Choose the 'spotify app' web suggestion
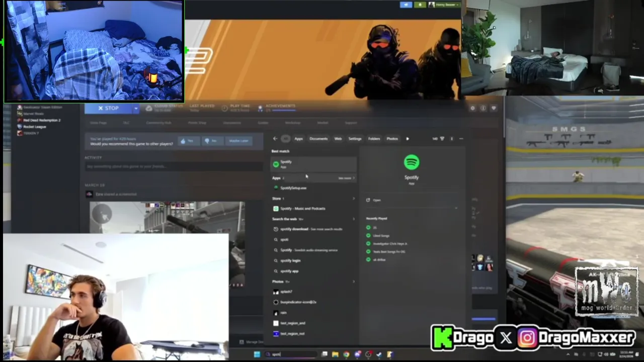This screenshot has height=362, width=644. pyautogui.click(x=314, y=271)
